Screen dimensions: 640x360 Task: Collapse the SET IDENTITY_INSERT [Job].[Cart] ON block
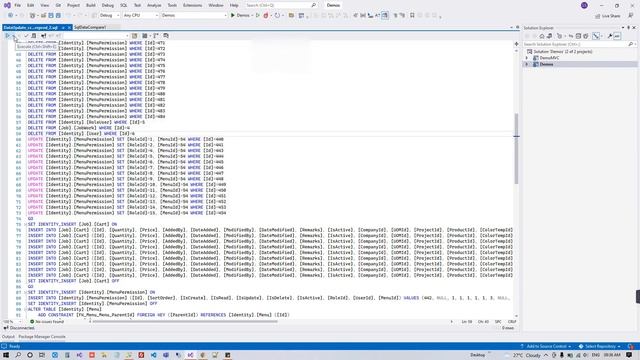click(x=25, y=224)
